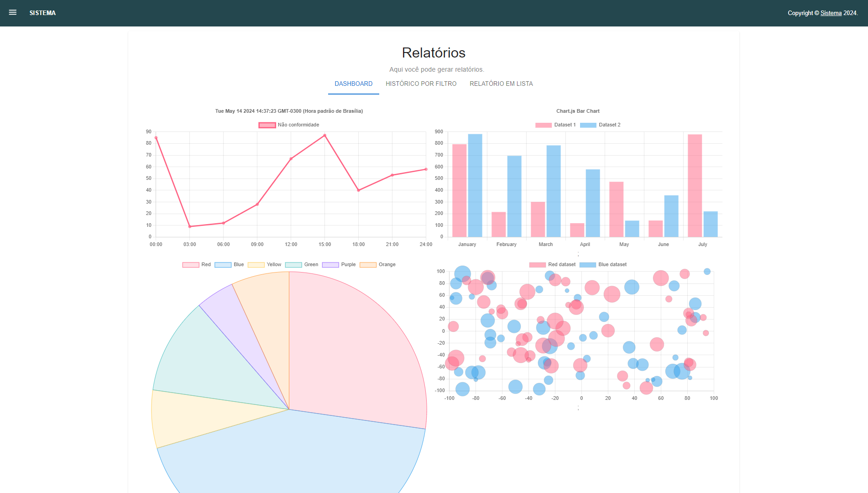Hide Dataset 1 in bar chart legend
Screen dimensions: 868x493
click(555, 125)
